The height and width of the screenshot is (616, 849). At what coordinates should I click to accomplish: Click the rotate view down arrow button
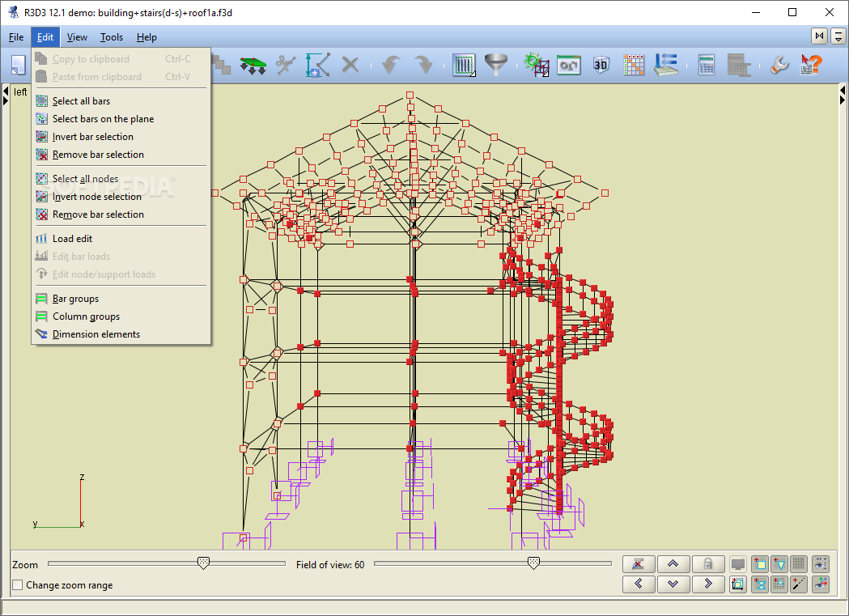[673, 584]
